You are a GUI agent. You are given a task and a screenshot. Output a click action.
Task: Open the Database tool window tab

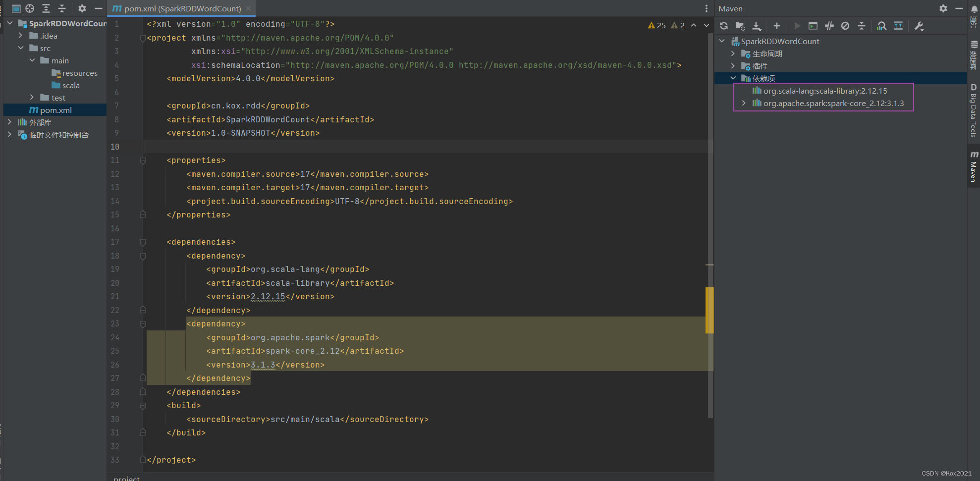tap(974, 54)
